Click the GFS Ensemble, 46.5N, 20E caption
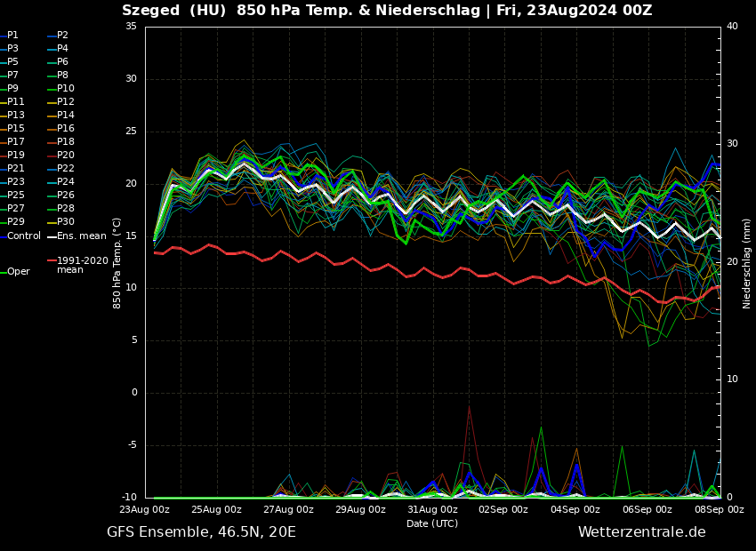Screen dimensions: 756x551 pos(202,532)
